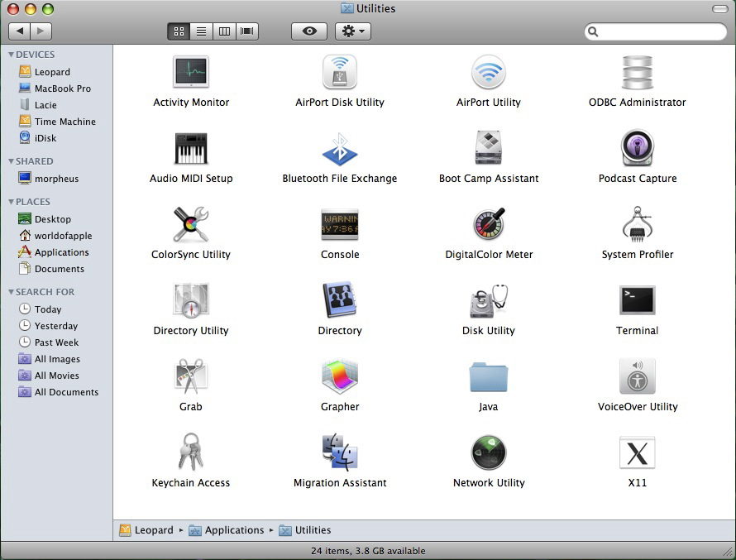Select Podcast Capture icon

click(637, 148)
